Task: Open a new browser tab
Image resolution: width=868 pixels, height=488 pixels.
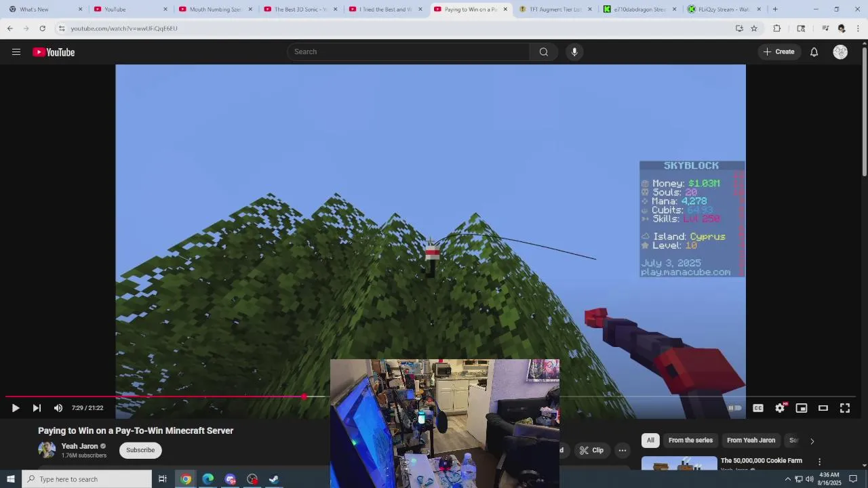Action: [775, 9]
